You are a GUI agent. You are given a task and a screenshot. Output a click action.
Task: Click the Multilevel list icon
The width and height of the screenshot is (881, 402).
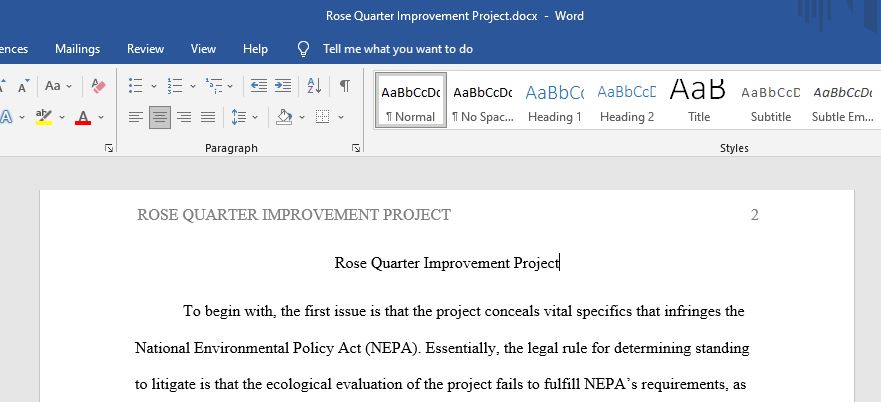tap(214, 85)
